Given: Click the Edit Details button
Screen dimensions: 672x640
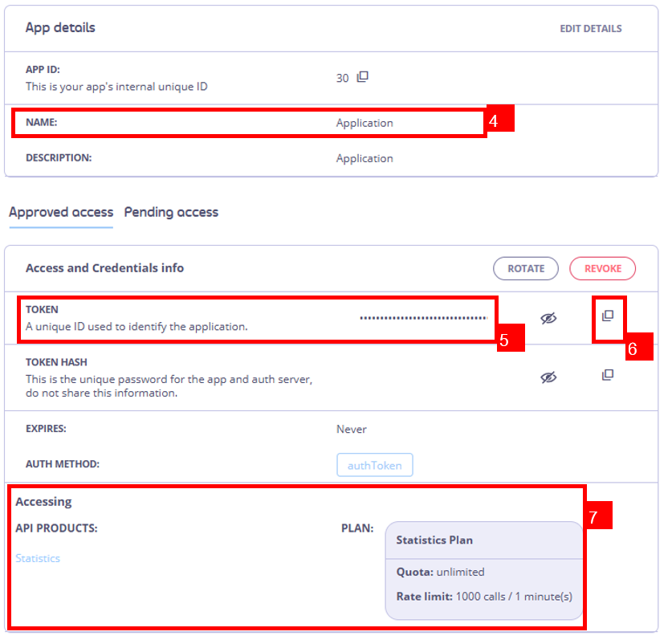Looking at the screenshot, I should (590, 28).
